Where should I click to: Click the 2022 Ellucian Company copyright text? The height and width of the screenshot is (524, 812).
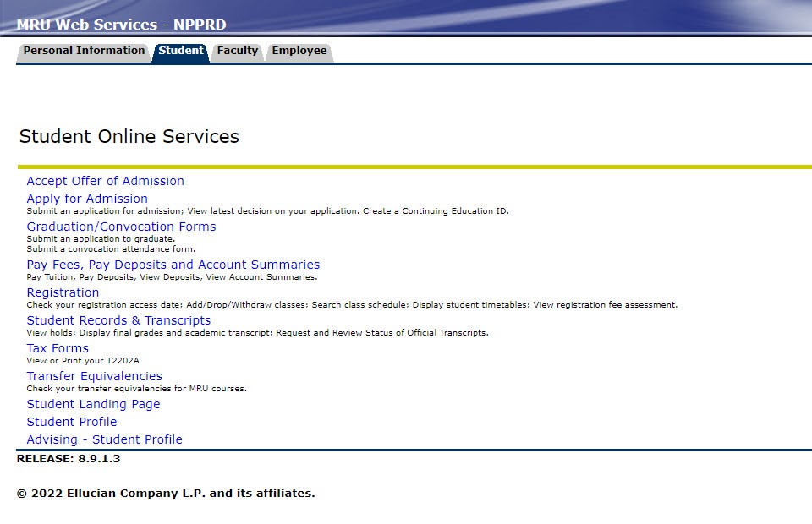point(166,494)
